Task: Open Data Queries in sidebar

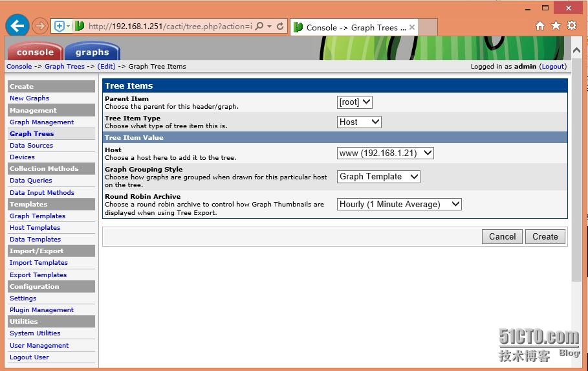Action: 31,180
